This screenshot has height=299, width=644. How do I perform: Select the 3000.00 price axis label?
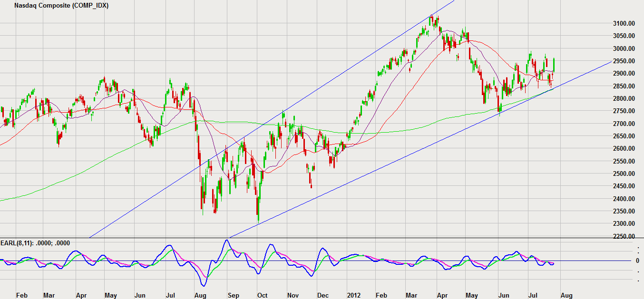coord(624,48)
